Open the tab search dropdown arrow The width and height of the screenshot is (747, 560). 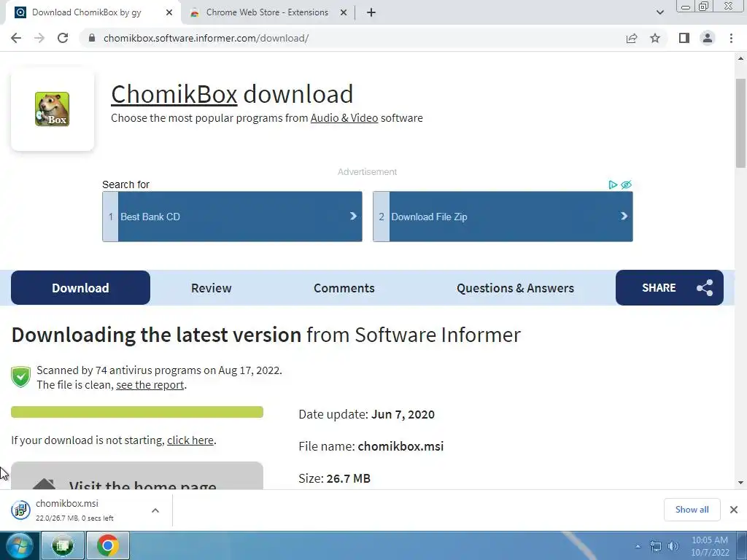click(x=659, y=13)
